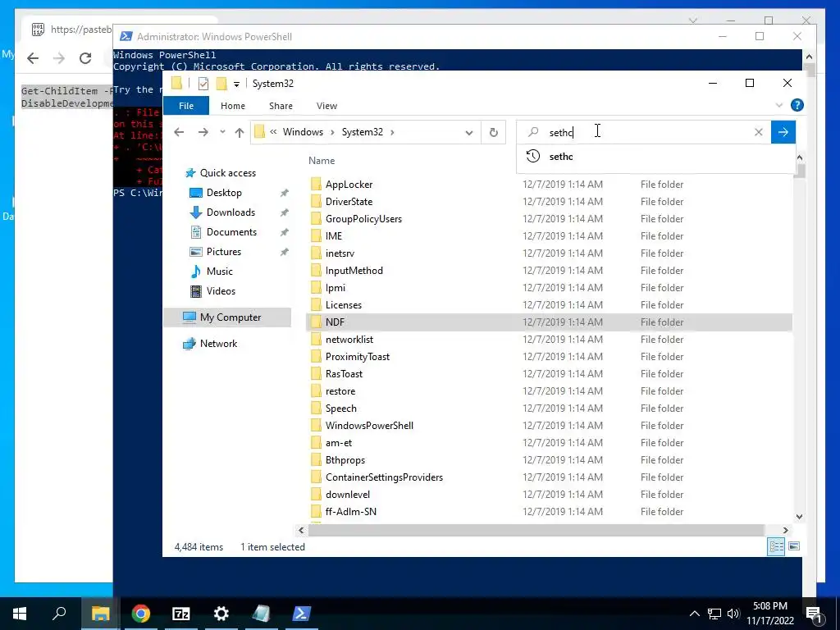Click the Windows breadcrumb in address bar
Image resolution: width=840 pixels, height=630 pixels.
click(x=303, y=132)
